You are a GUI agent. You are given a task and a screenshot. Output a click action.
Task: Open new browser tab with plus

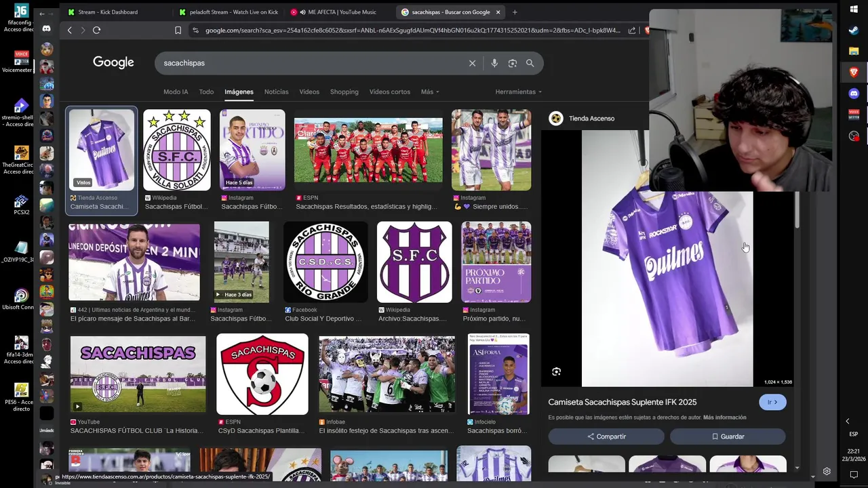pos(515,12)
